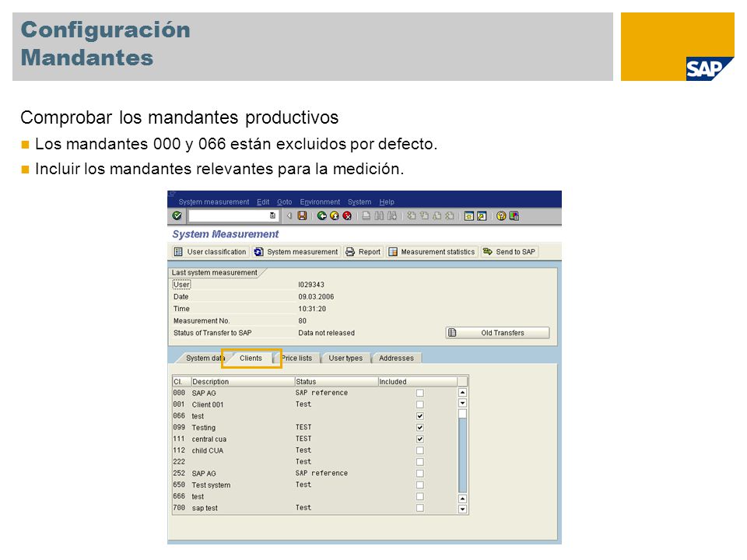
Task: Click the Included column header
Action: 418,381
